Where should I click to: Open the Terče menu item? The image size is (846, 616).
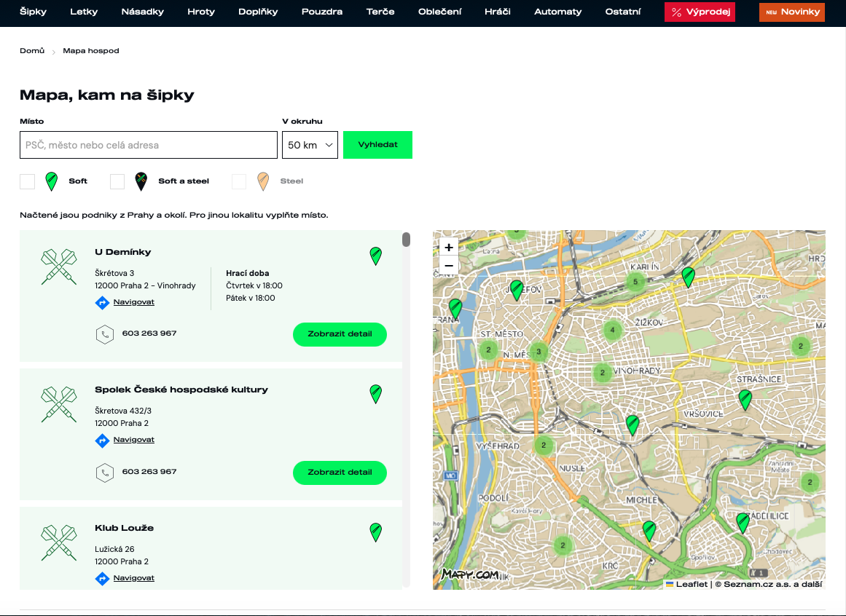point(380,12)
